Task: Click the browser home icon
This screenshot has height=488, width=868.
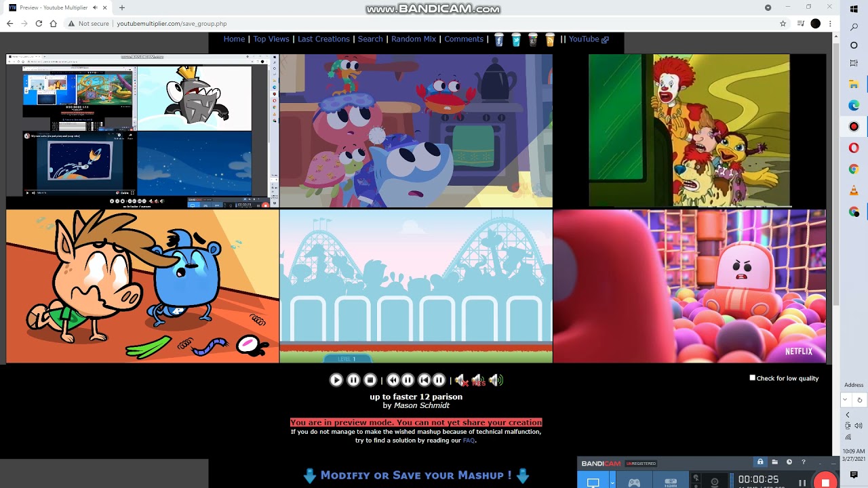Action: 53,24
